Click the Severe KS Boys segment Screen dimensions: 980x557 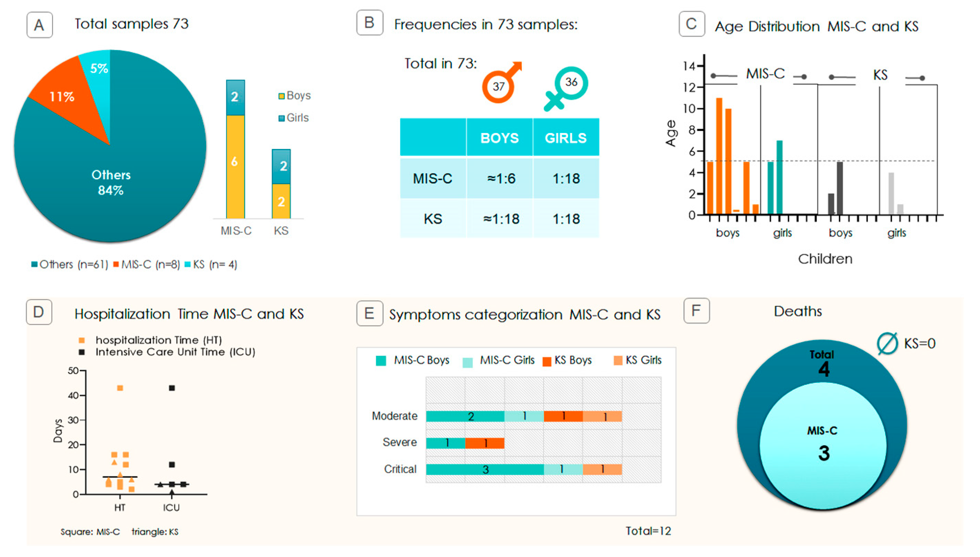click(x=485, y=443)
